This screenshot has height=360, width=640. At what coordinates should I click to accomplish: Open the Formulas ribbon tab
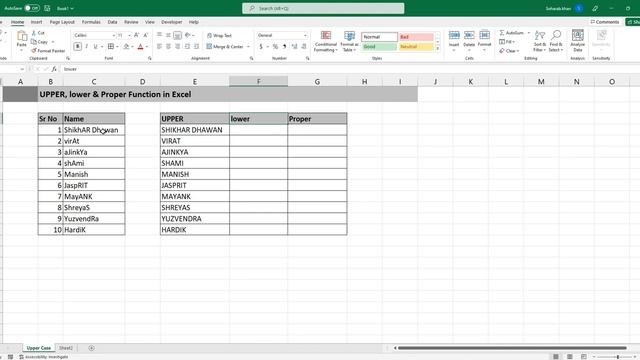[91, 22]
